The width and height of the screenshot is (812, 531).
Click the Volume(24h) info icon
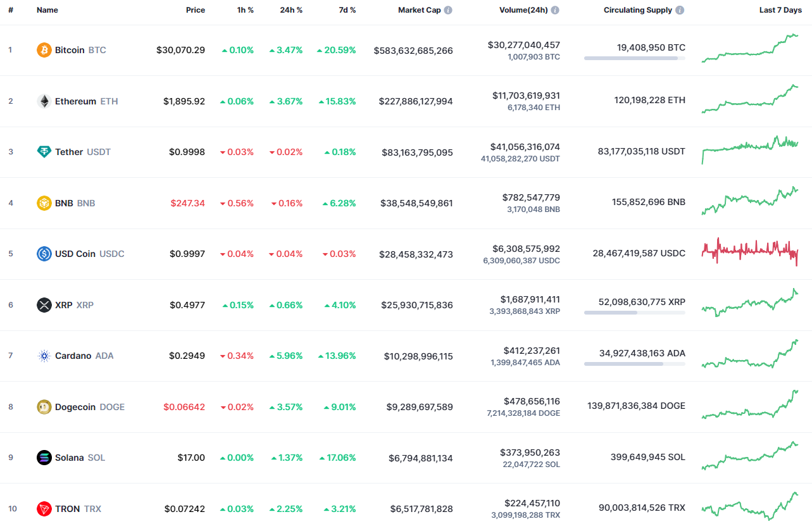(555, 9)
